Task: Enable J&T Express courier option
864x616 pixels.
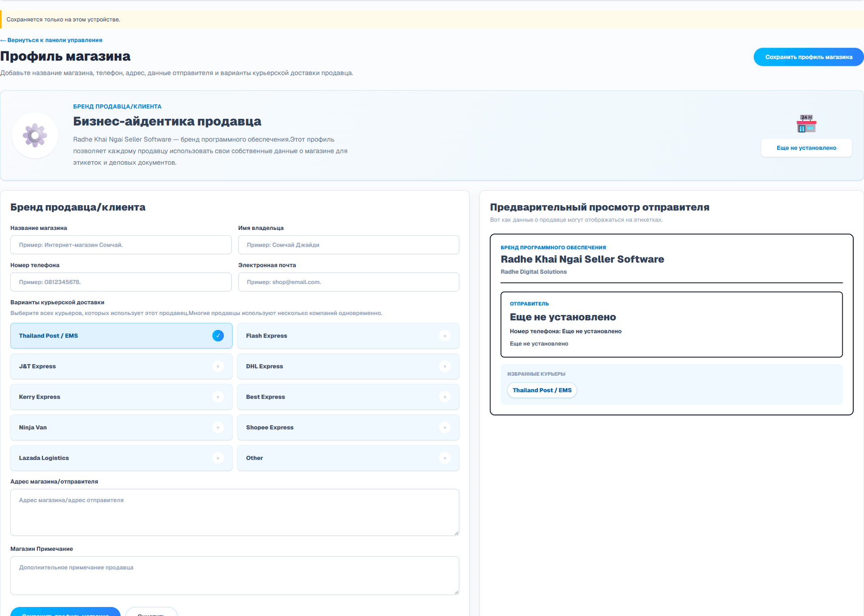Action: (x=121, y=366)
